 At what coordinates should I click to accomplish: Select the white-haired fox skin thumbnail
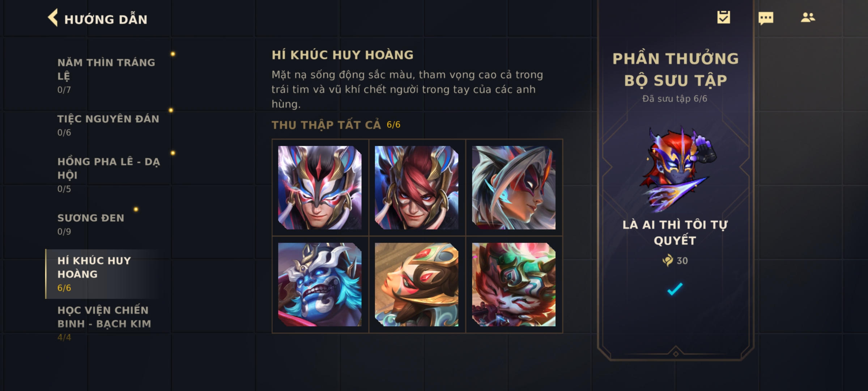(x=514, y=188)
